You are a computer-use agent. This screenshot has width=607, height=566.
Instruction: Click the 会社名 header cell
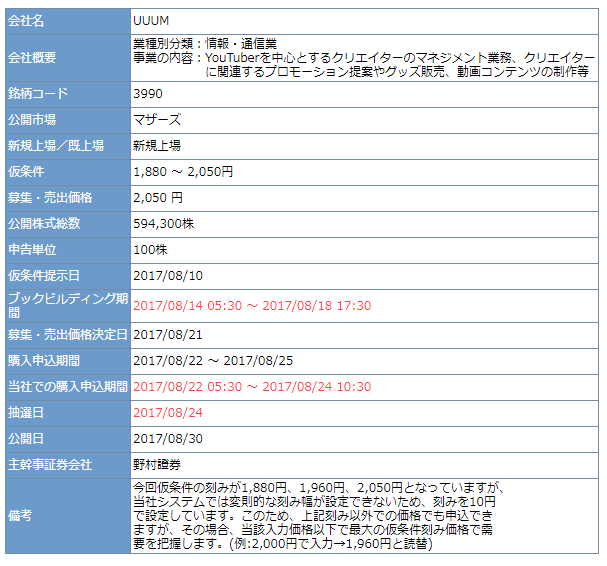(x=68, y=21)
